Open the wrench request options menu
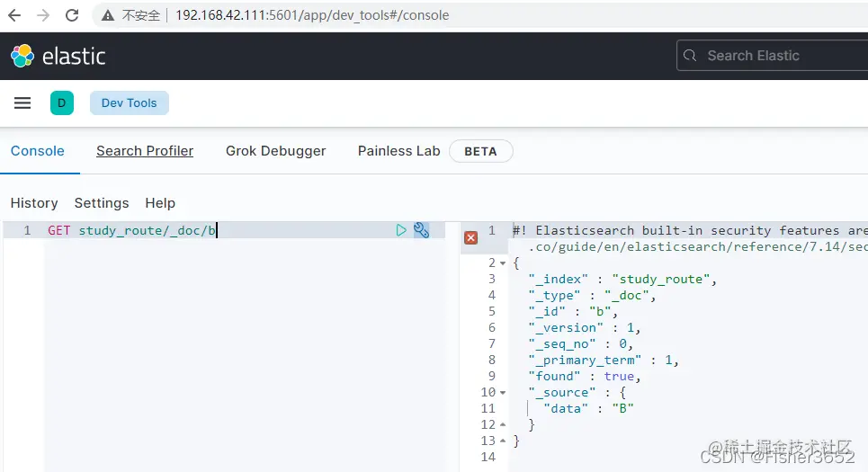 point(421,229)
